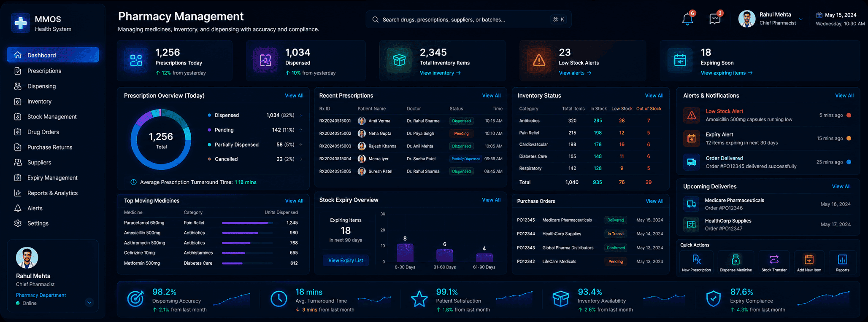Open the View expiring items link

(727, 73)
